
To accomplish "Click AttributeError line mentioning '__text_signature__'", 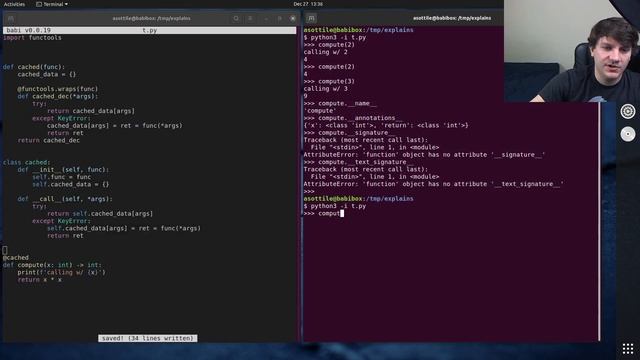I will (x=433, y=184).
